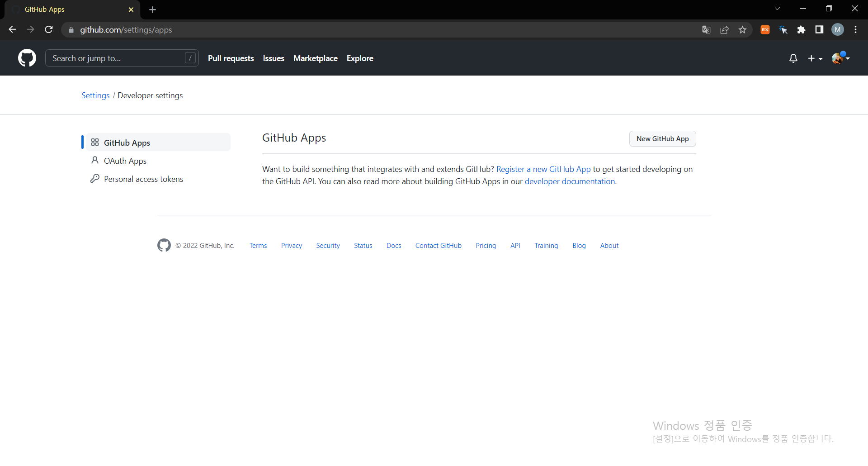This screenshot has height=466, width=868.
Task: Restore down the browser window
Action: (829, 9)
